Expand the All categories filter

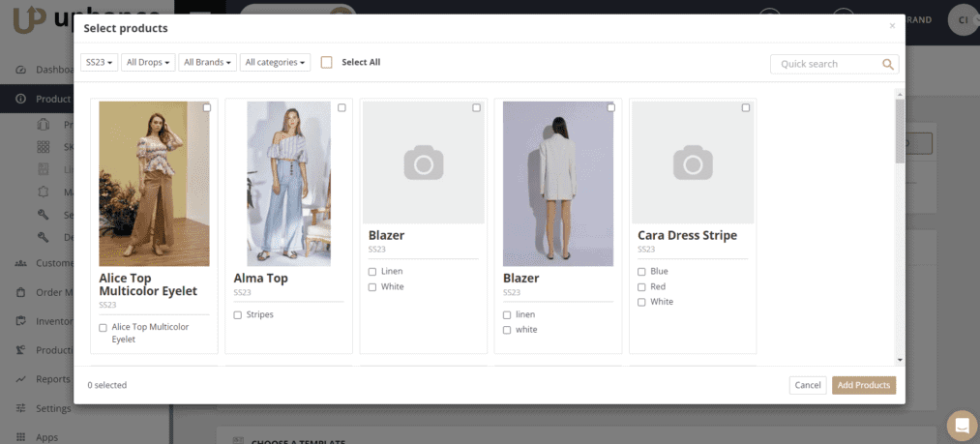click(x=275, y=63)
